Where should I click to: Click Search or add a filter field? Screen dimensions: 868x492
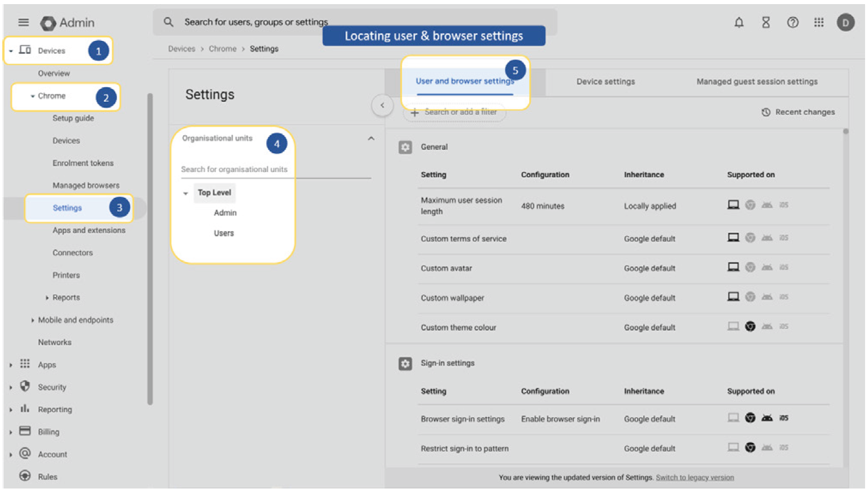tap(454, 112)
